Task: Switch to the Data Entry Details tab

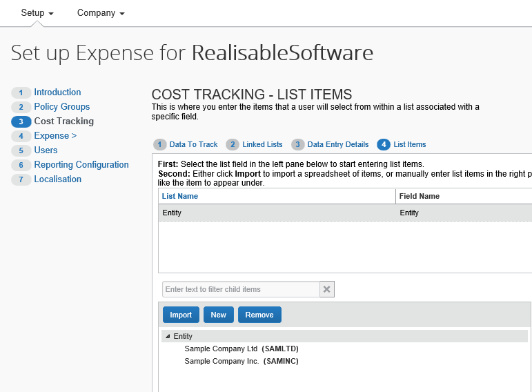Action: tap(337, 144)
